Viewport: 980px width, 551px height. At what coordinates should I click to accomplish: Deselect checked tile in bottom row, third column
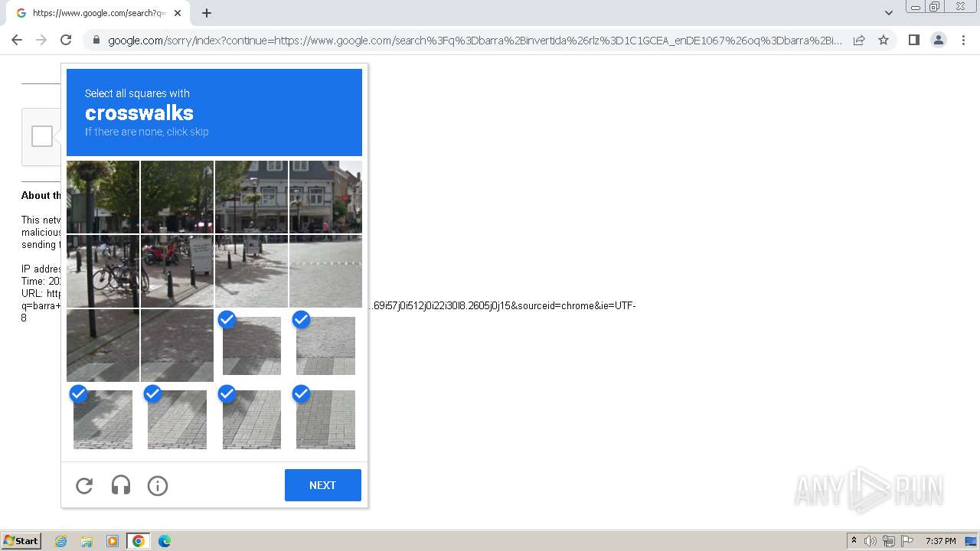[252, 419]
